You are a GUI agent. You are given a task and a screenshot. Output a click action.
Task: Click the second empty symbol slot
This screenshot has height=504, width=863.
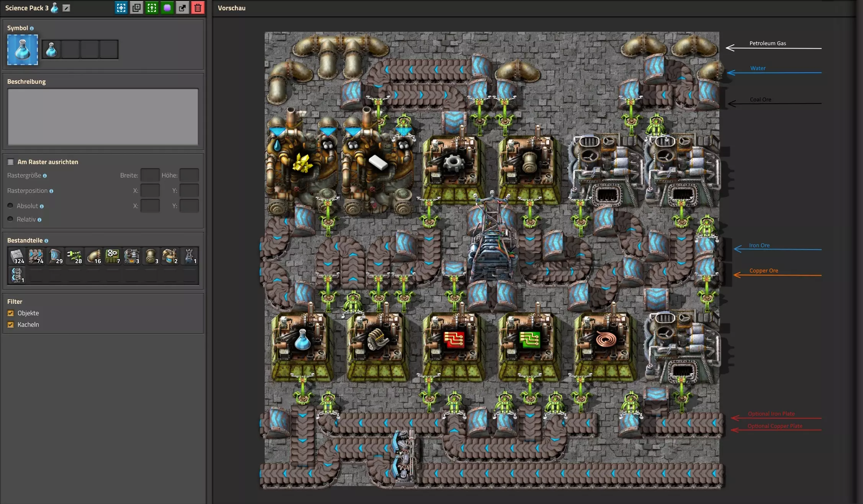[70, 49]
